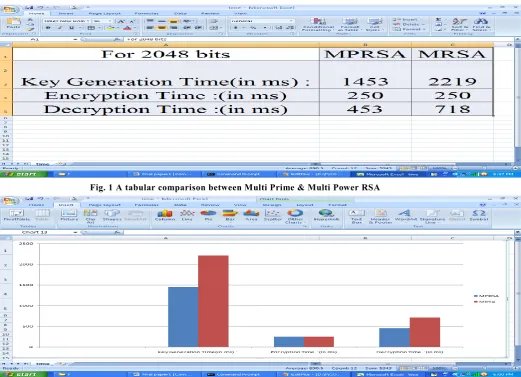
Task: Choose the Line chart type icon
Action: pos(187,215)
